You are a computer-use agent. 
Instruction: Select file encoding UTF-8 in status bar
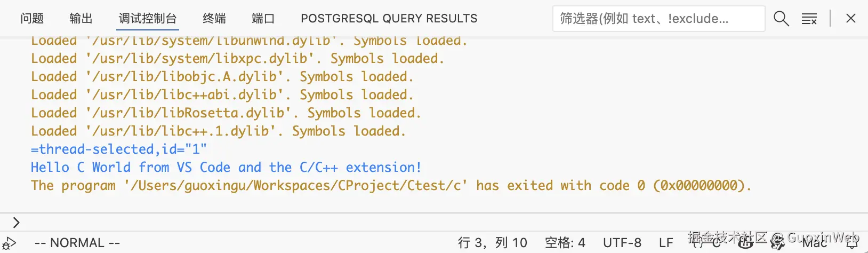pyautogui.click(x=622, y=243)
